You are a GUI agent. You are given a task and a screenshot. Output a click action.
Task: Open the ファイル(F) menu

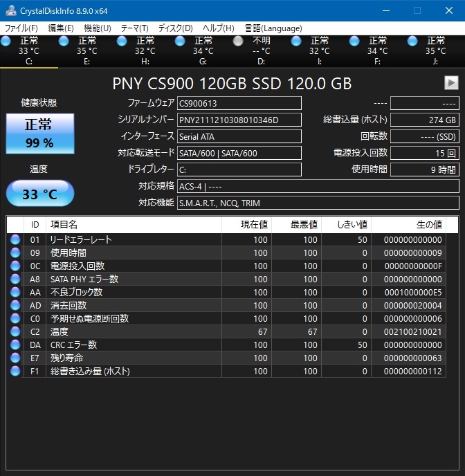click(x=21, y=28)
